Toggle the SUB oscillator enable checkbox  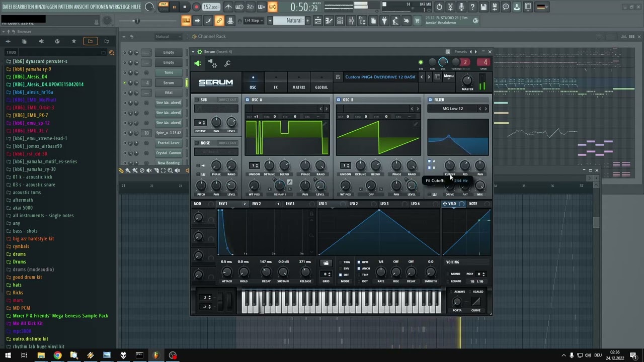[197, 100]
